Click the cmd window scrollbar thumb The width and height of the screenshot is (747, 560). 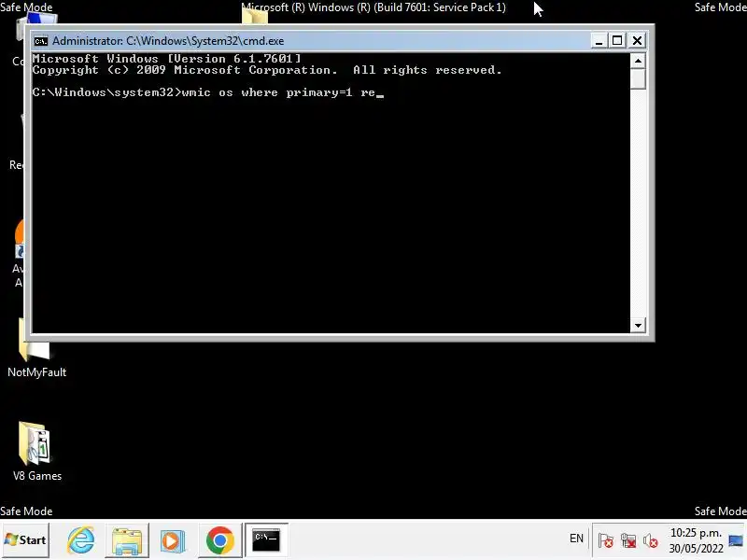[x=638, y=78]
